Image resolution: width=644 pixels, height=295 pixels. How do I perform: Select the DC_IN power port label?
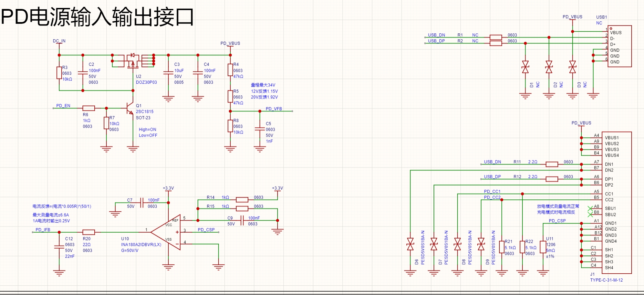point(59,41)
